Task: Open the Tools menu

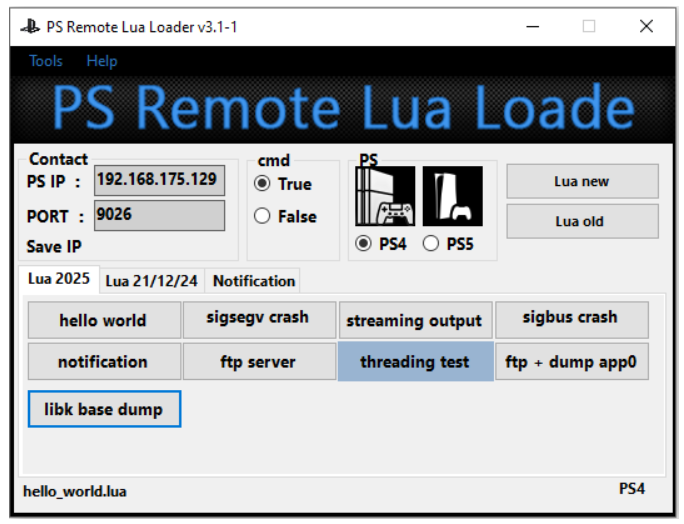Action: click(x=46, y=61)
